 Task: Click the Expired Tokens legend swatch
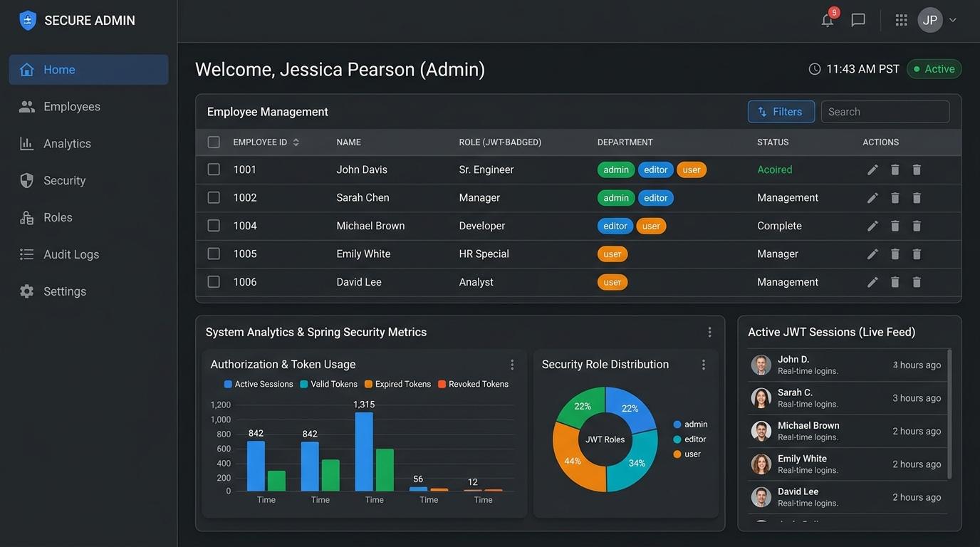369,385
